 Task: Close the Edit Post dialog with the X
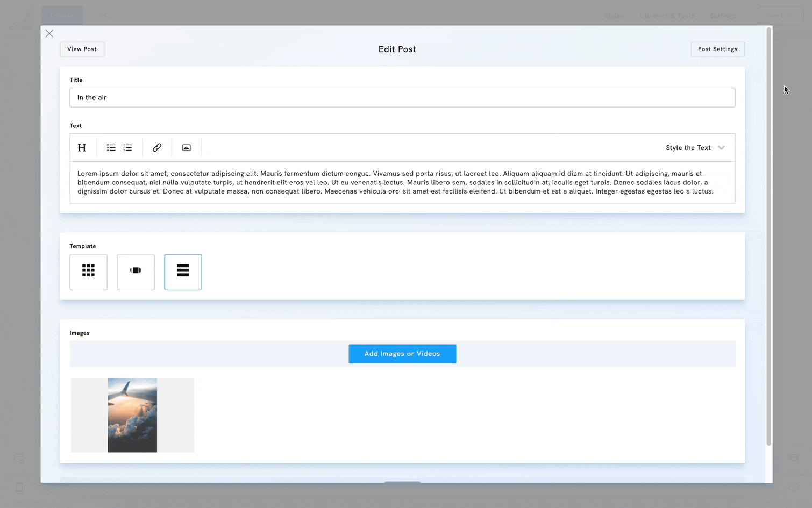tap(49, 34)
